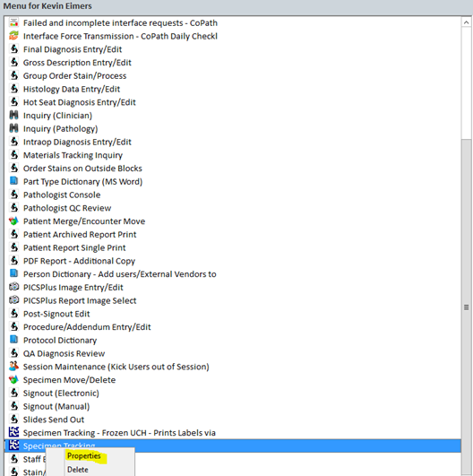Click icon next to Materials Tracking Inquiry
The width and height of the screenshot is (473, 476).
point(13,155)
